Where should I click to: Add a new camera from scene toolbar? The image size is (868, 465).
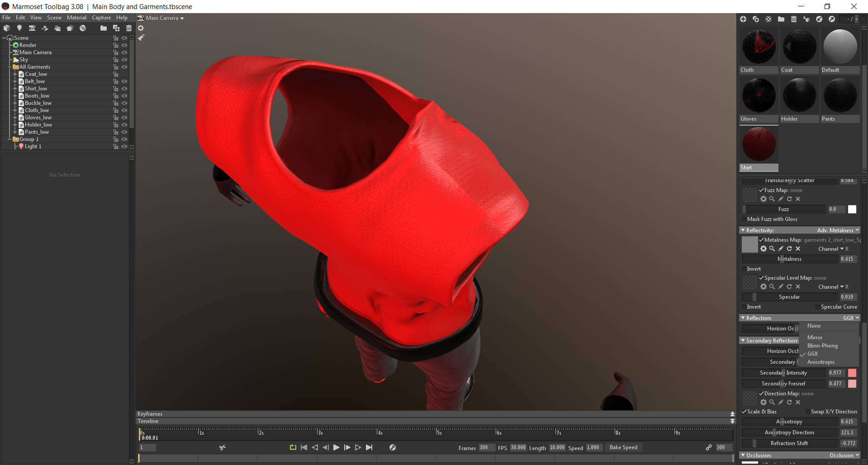pyautogui.click(x=32, y=28)
